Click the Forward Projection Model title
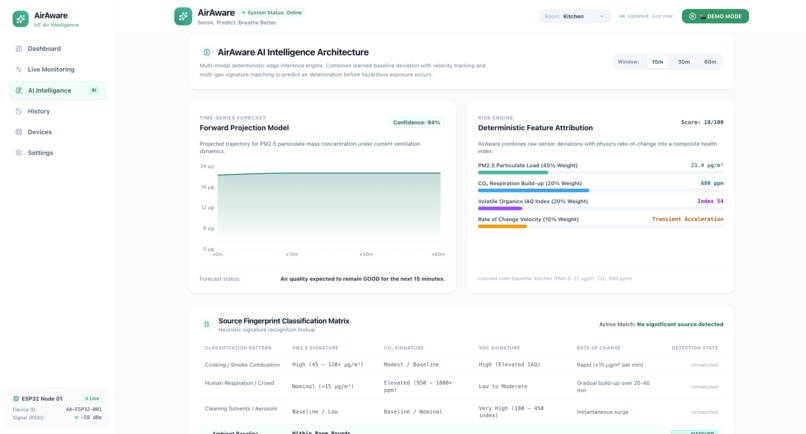 pyautogui.click(x=244, y=128)
